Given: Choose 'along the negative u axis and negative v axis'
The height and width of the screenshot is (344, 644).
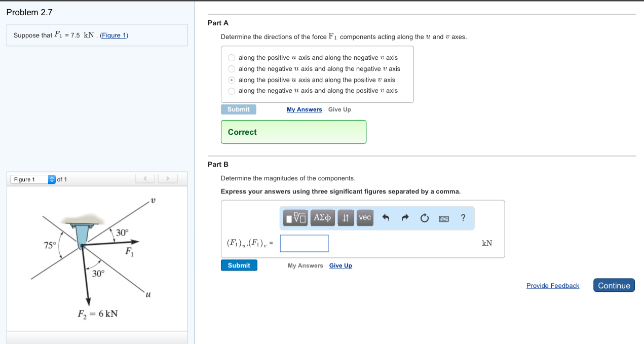Looking at the screenshot, I should pos(231,68).
